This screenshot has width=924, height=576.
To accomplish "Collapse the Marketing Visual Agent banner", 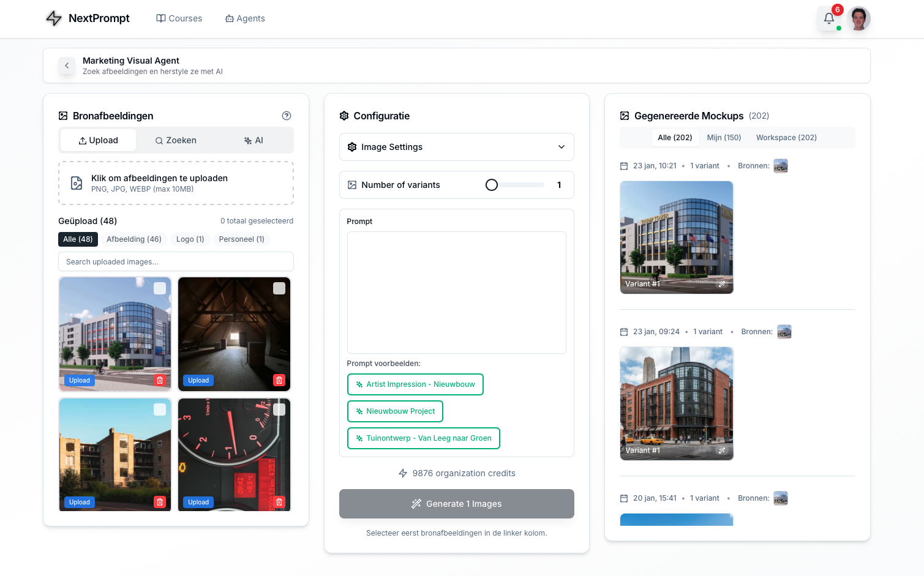I will (67, 65).
